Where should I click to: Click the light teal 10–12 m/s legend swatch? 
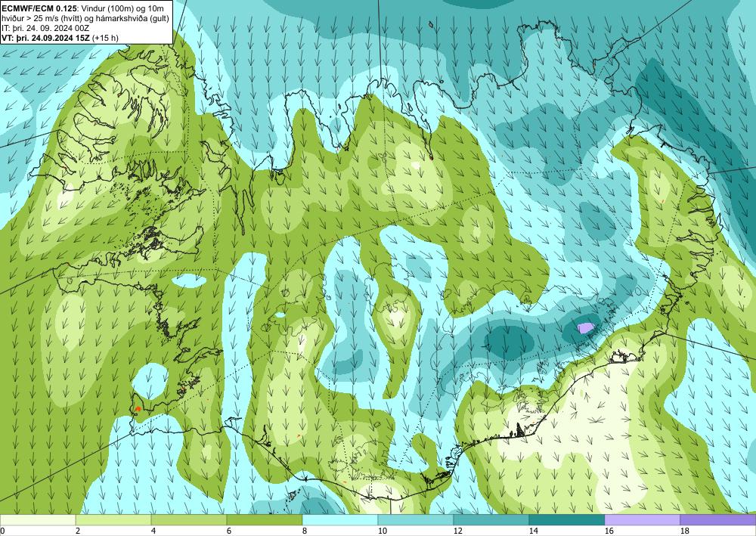coord(416,520)
